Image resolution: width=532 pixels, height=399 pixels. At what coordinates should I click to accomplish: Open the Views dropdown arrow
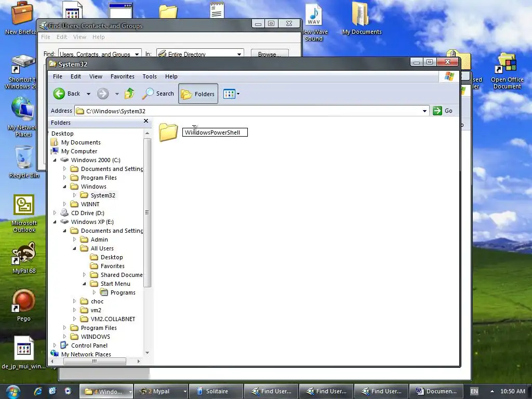[238, 94]
